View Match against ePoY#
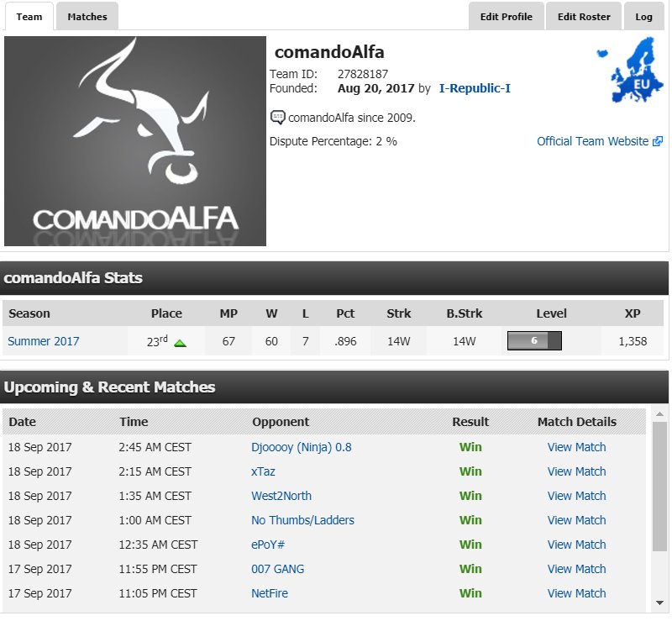This screenshot has height=621, width=672. [x=576, y=545]
